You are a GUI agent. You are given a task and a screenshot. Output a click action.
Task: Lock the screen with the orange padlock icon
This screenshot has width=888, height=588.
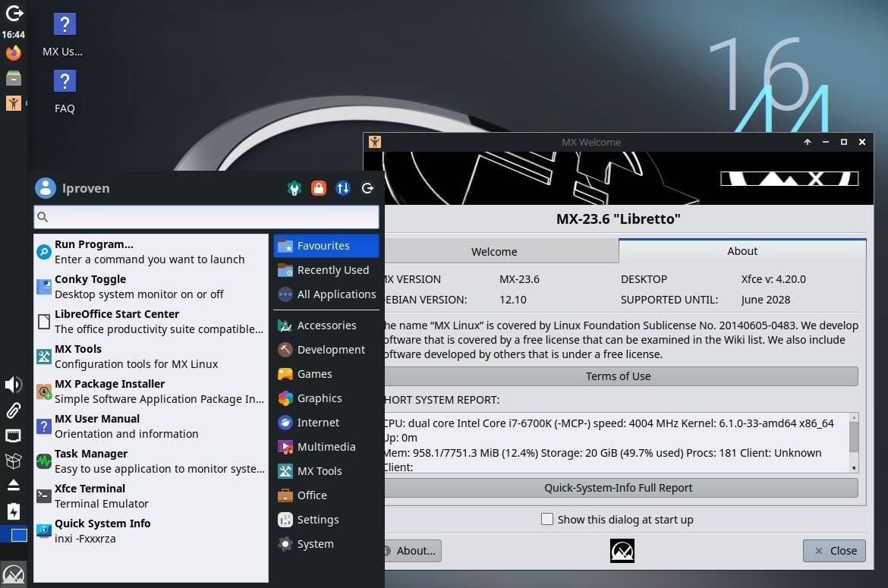318,188
